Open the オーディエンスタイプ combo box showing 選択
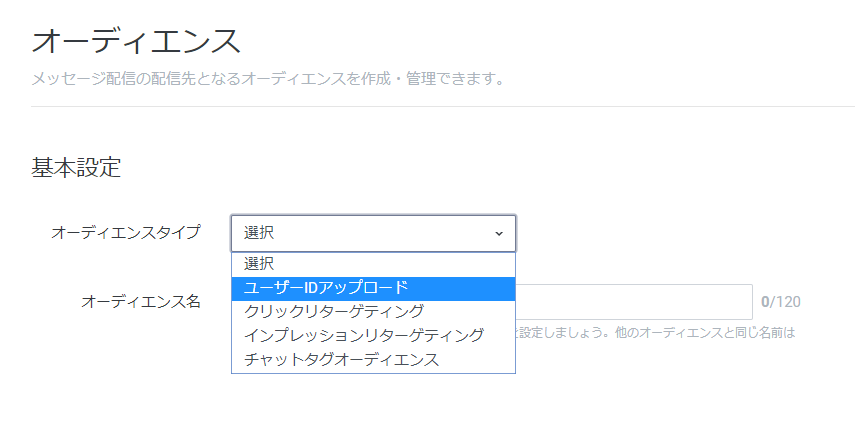The width and height of the screenshot is (855, 425). click(374, 234)
